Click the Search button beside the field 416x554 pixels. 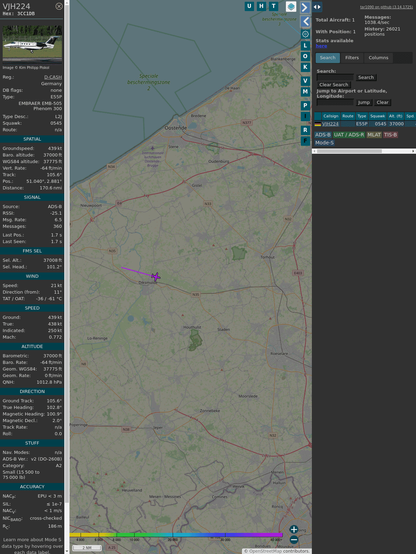tap(366, 77)
